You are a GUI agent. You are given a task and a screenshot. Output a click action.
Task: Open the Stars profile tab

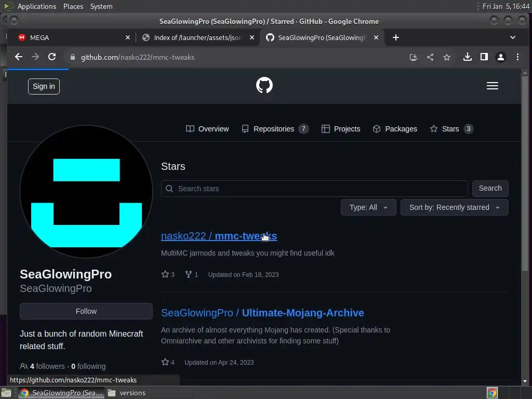[x=451, y=129]
